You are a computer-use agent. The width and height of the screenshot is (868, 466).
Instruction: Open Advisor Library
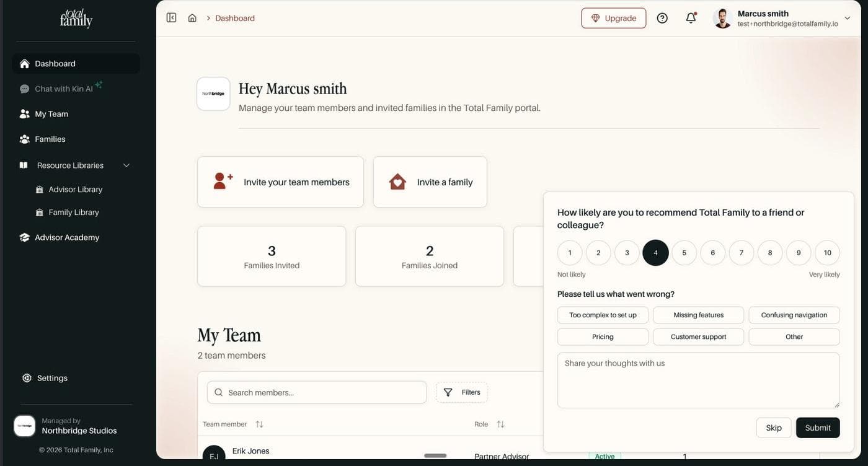pos(76,190)
